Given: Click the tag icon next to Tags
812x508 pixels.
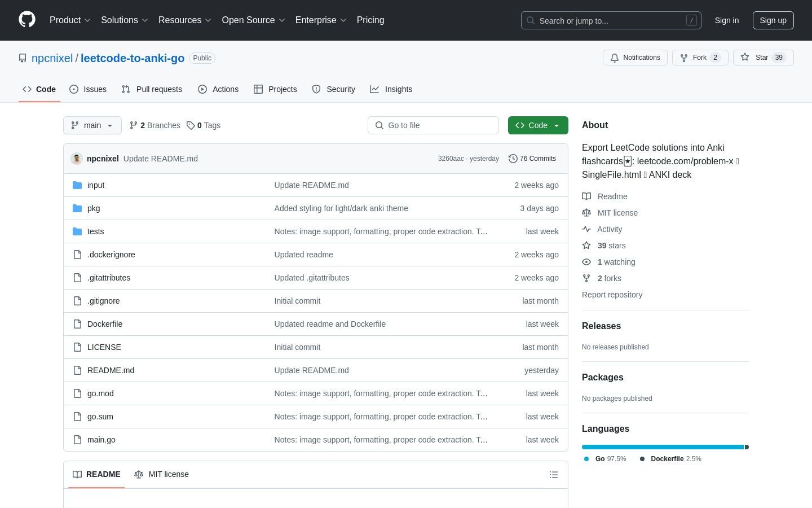Looking at the screenshot, I should (x=191, y=125).
